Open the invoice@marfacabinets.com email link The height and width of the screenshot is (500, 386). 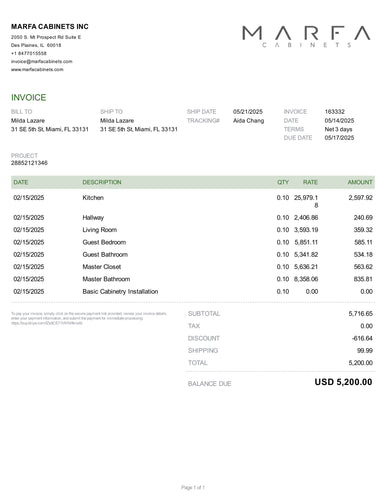(42, 61)
